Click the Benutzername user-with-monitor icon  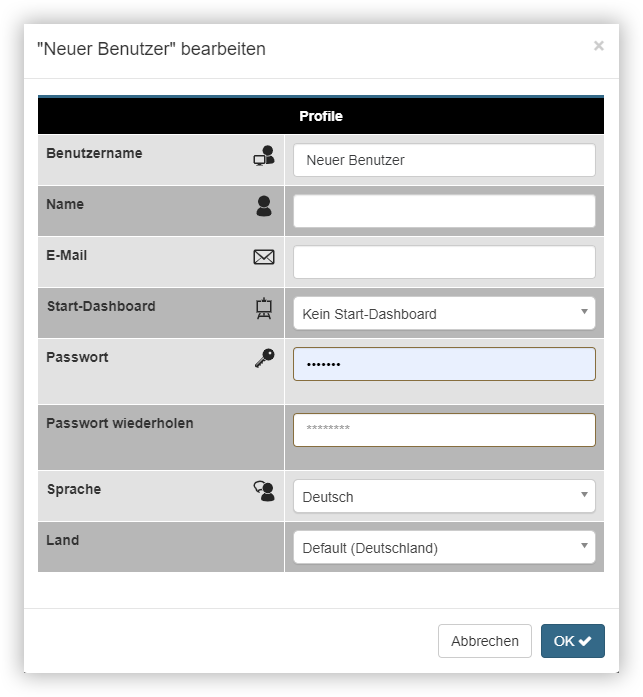(x=264, y=156)
